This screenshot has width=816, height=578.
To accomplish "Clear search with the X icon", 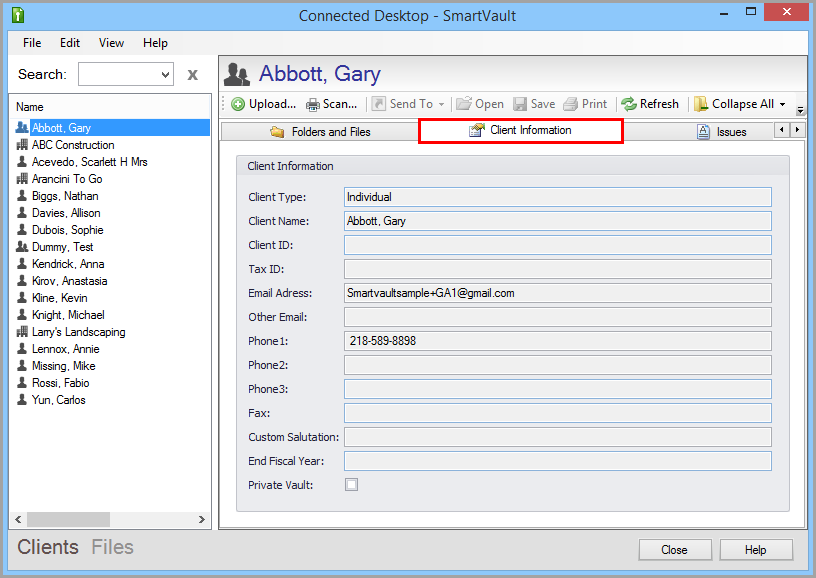I will tap(193, 75).
